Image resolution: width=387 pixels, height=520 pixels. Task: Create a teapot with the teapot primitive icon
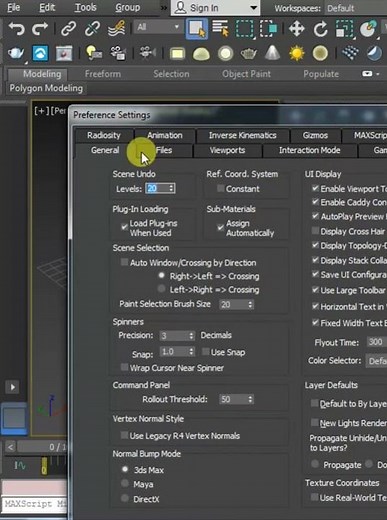[x=249, y=53]
